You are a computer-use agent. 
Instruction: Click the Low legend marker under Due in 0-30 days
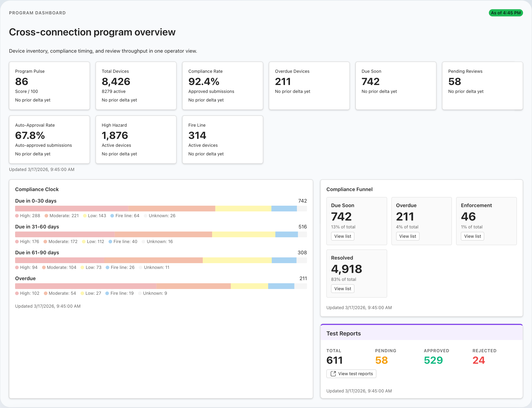click(x=84, y=216)
